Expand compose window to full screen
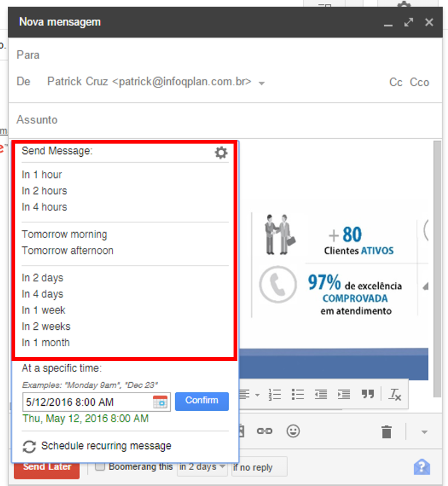The image size is (448, 486). [x=409, y=22]
